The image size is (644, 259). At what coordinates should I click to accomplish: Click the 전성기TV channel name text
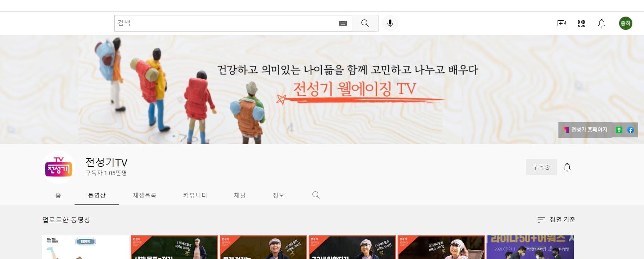coord(106,162)
